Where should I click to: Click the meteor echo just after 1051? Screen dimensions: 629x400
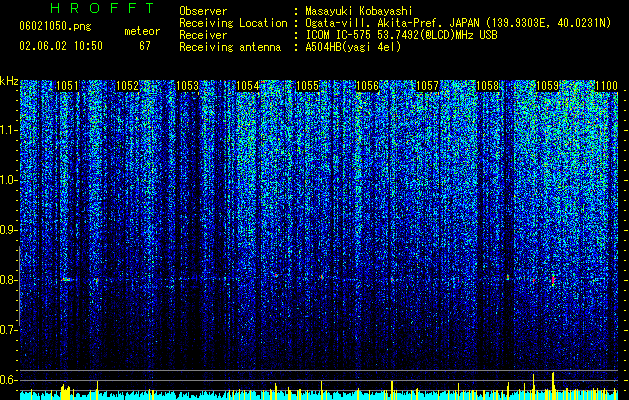(x=67, y=279)
